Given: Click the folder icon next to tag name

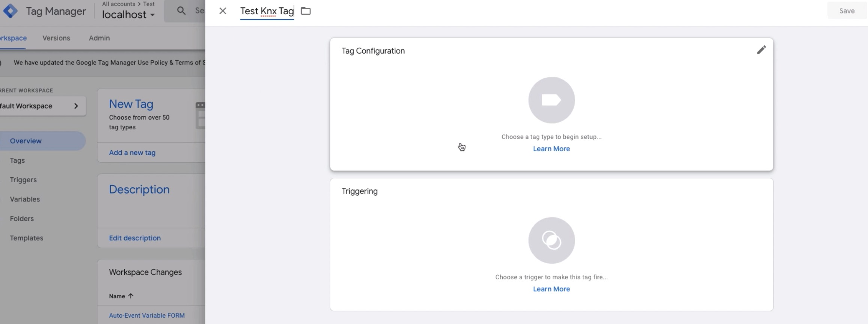Looking at the screenshot, I should pos(306,11).
